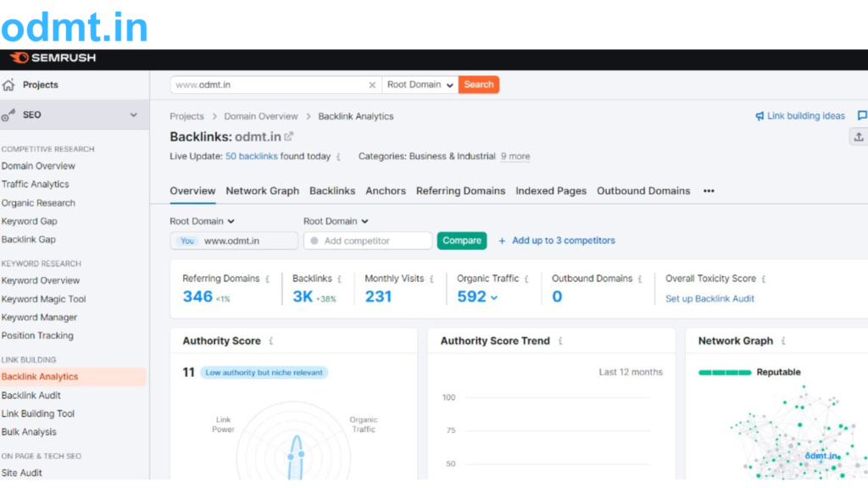Click info icon beside Overall Toxicity Score
Viewport: 868px width, 488px height.
764,279
